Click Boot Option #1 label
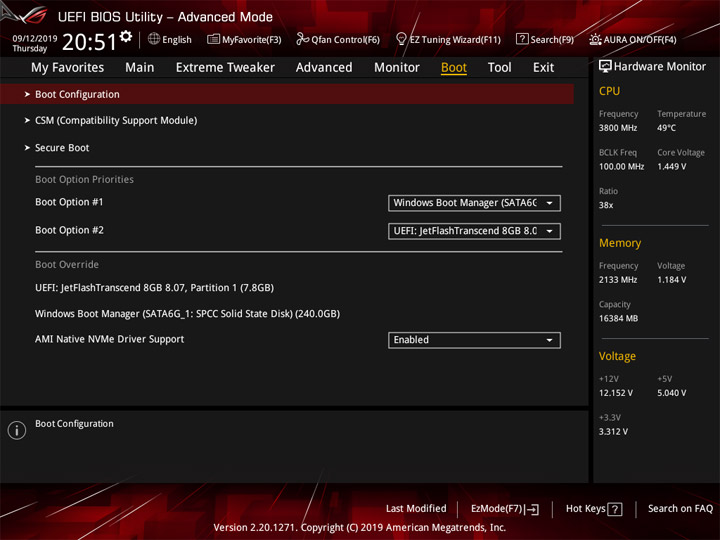This screenshot has height=540, width=720. (69, 202)
